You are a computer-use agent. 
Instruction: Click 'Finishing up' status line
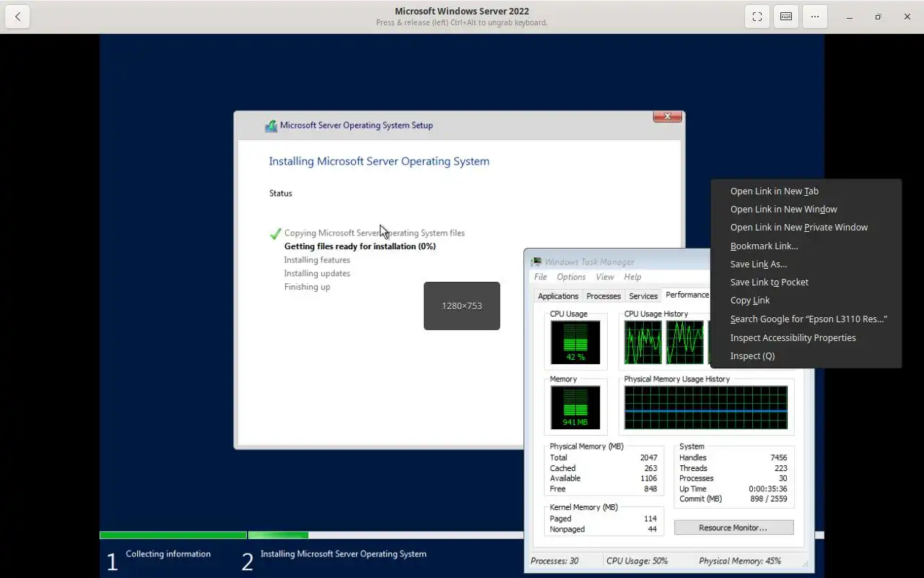tap(307, 287)
